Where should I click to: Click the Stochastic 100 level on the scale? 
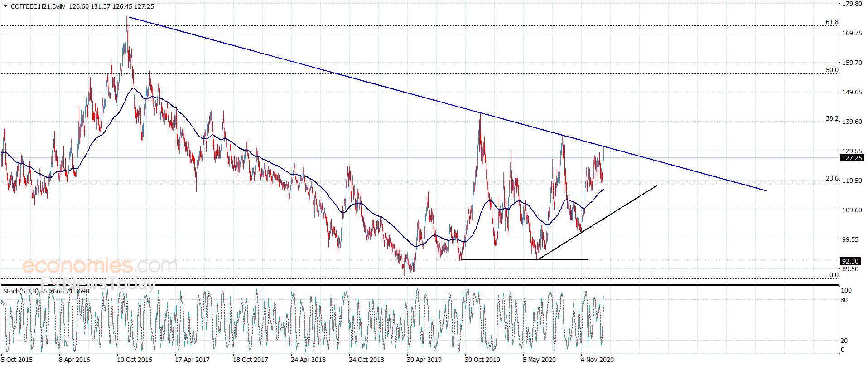click(846, 290)
